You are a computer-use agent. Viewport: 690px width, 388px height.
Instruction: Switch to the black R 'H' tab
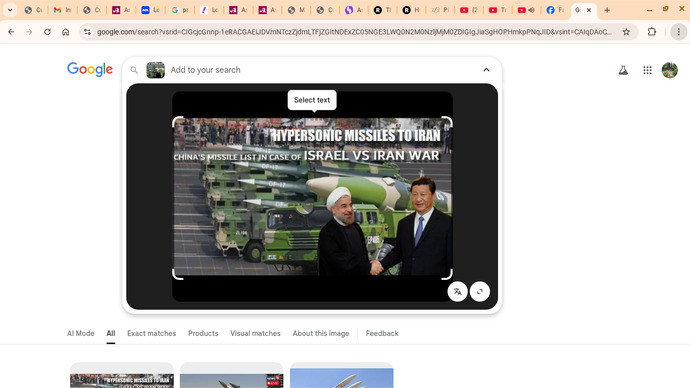tap(411, 10)
